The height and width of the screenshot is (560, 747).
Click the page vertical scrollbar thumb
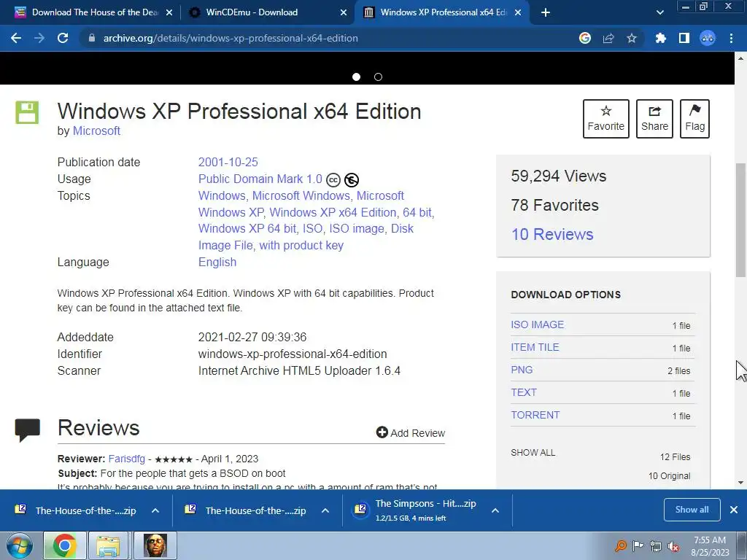tap(740, 220)
